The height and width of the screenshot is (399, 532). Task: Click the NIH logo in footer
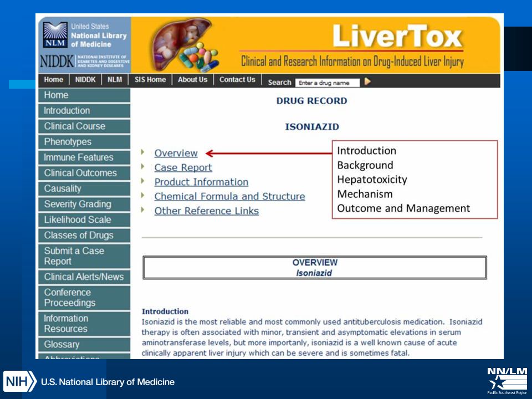click(19, 381)
